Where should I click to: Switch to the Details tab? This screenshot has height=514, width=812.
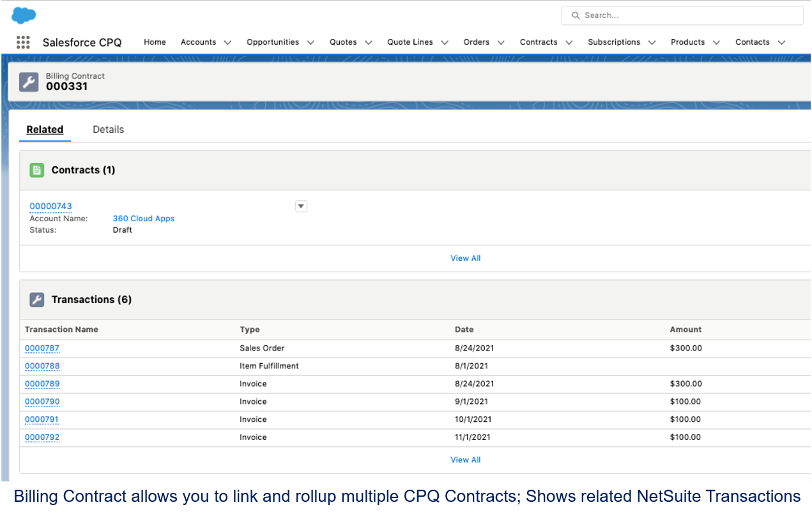pyautogui.click(x=108, y=130)
